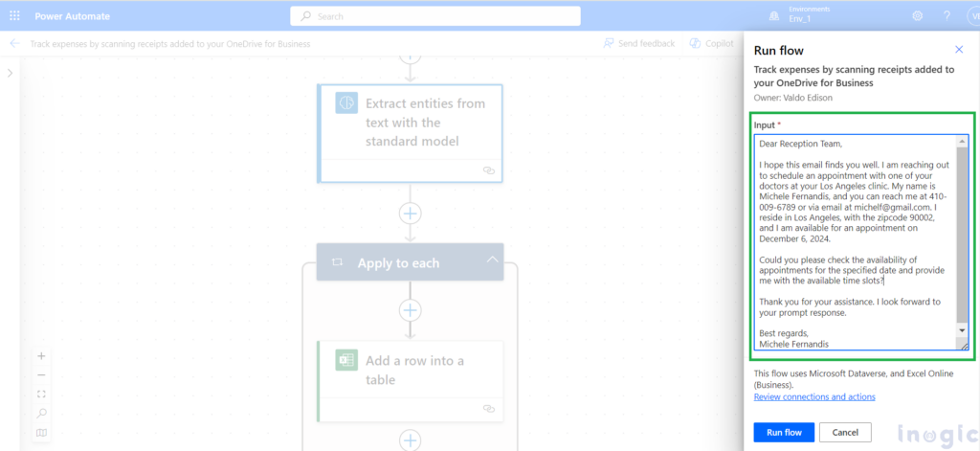
Task: Click the Cancel button
Action: (x=844, y=432)
